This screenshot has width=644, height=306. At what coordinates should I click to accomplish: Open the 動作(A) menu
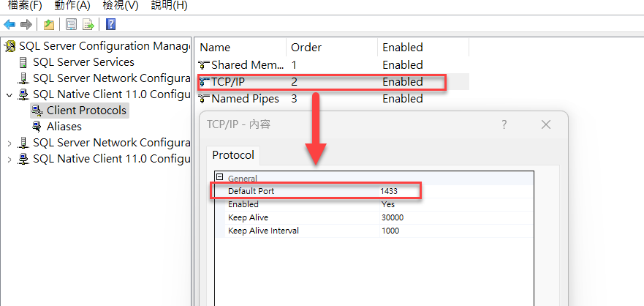pos(72,5)
